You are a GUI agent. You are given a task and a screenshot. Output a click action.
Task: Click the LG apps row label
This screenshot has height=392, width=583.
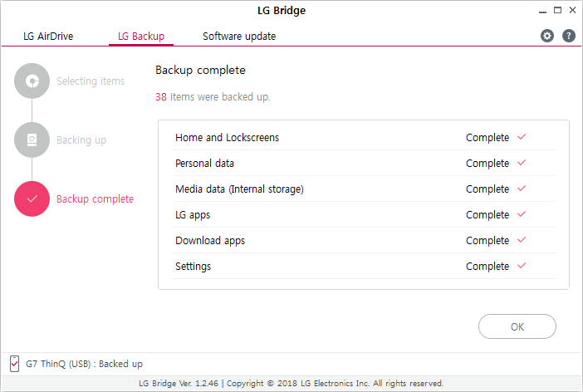pos(193,215)
